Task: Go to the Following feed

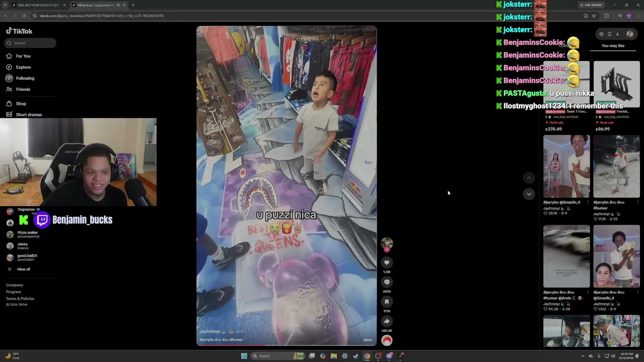Action: [x=25, y=78]
